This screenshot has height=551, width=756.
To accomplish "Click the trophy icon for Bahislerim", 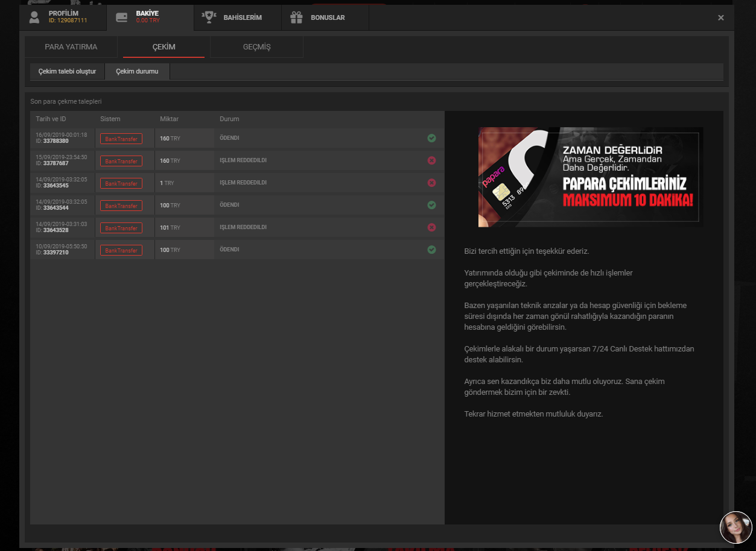I will [x=209, y=17].
